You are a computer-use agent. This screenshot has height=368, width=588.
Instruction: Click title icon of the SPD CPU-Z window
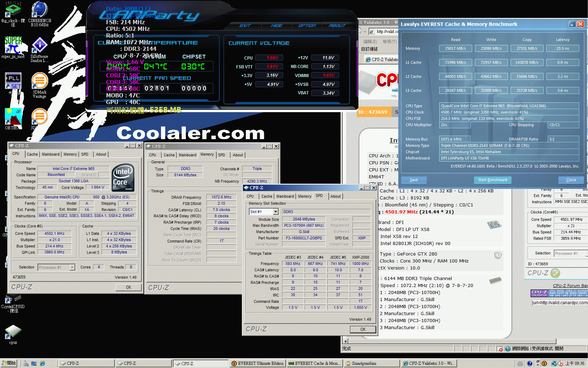(x=246, y=188)
